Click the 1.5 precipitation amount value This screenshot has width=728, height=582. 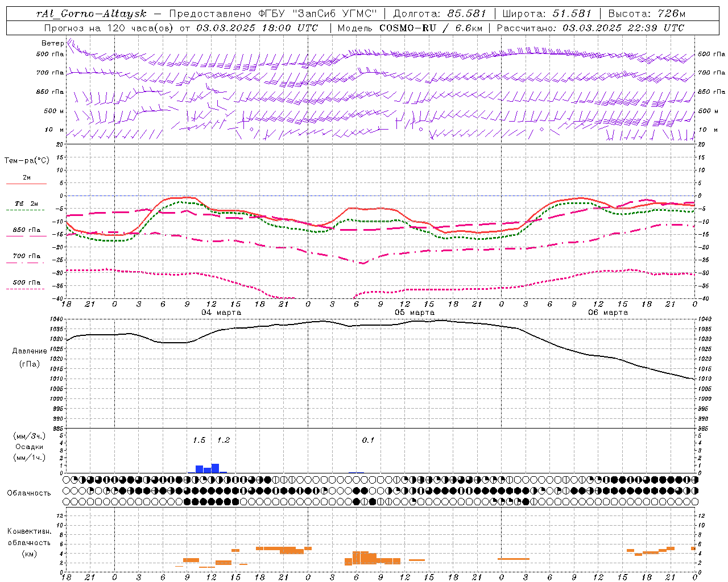click(199, 440)
